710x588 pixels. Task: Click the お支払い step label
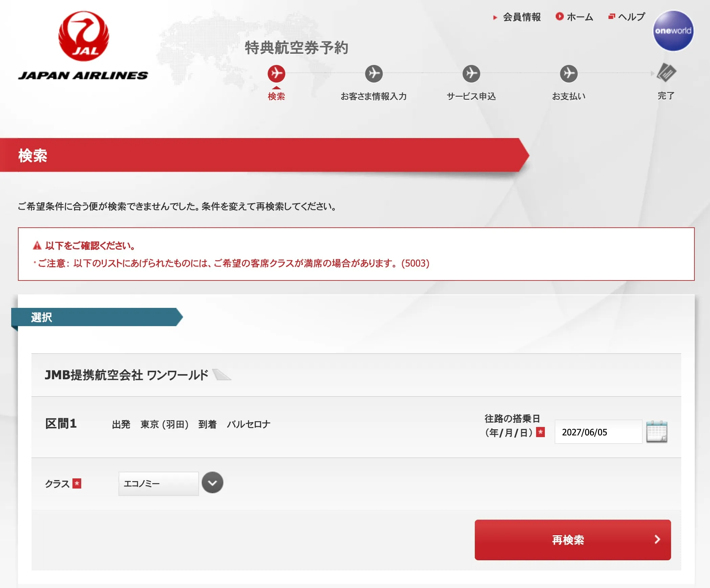[x=569, y=96]
